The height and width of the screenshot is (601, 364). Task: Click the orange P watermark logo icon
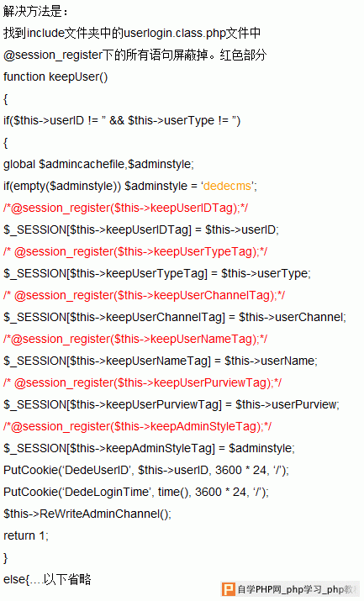(x=229, y=589)
